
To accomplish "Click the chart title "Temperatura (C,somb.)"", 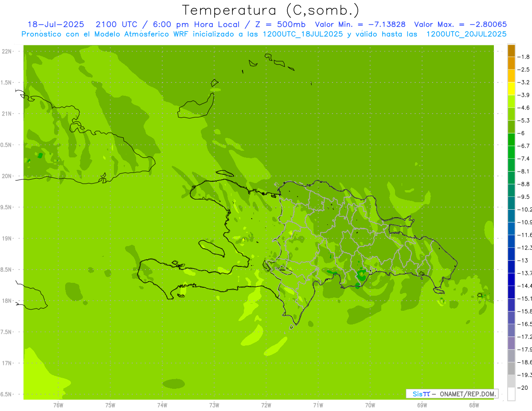I will (271, 11).
